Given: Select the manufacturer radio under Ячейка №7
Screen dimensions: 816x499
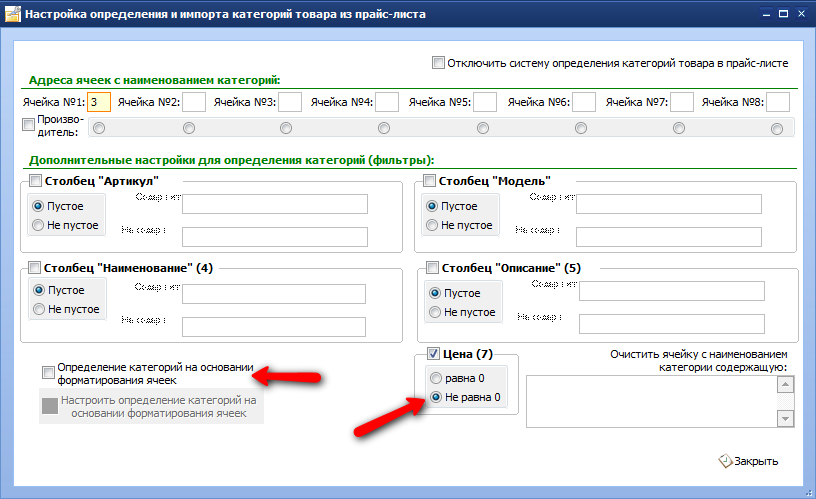Looking at the screenshot, I should click(x=679, y=128).
